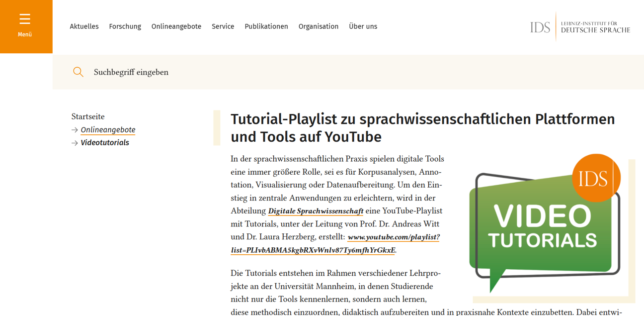Viewport: 644px width, 316px height.
Task: Select Videotutorials in the sidebar
Action: (x=104, y=142)
